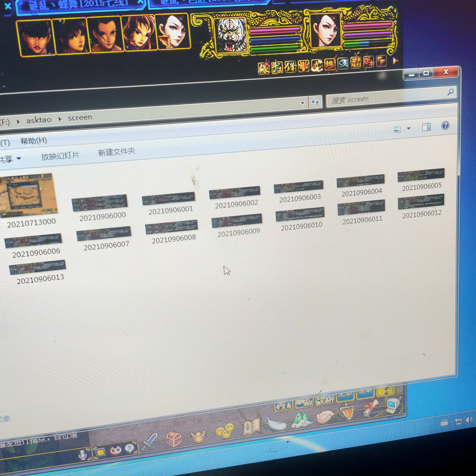Click the Explorer help question mark icon
This screenshot has height=476, width=476.
point(445,126)
